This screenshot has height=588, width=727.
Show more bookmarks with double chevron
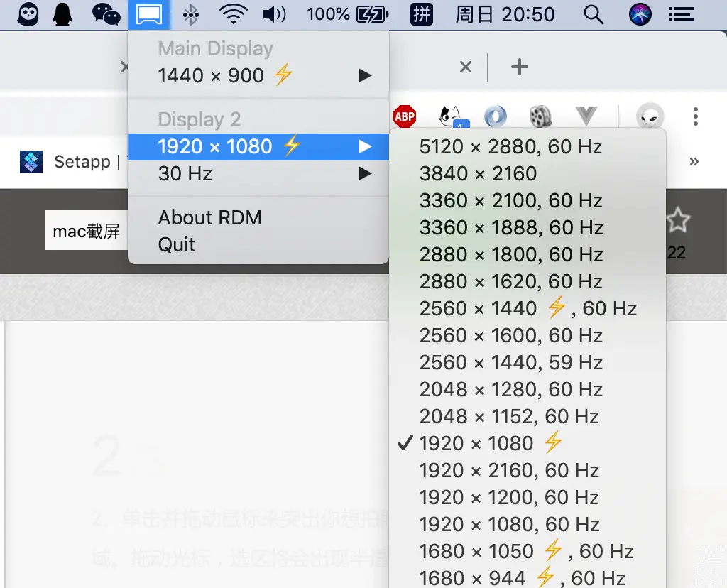pyautogui.click(x=694, y=161)
